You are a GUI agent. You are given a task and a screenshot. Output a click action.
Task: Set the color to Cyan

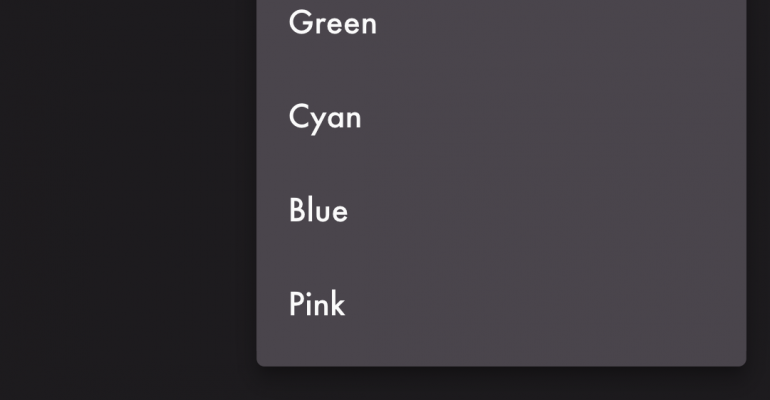(501, 117)
